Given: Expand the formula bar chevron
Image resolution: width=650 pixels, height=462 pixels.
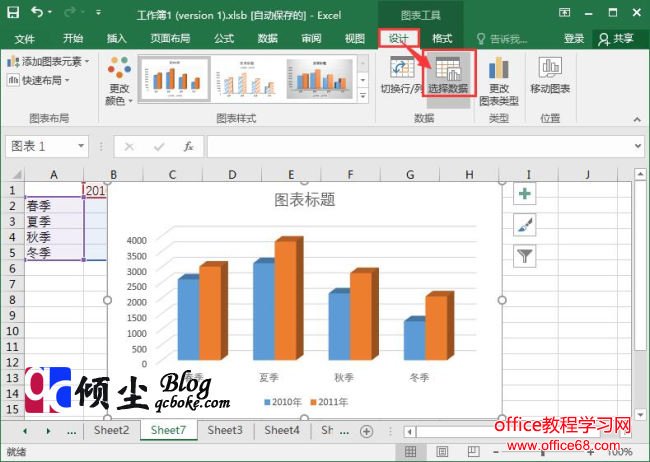Looking at the screenshot, I should (x=638, y=146).
